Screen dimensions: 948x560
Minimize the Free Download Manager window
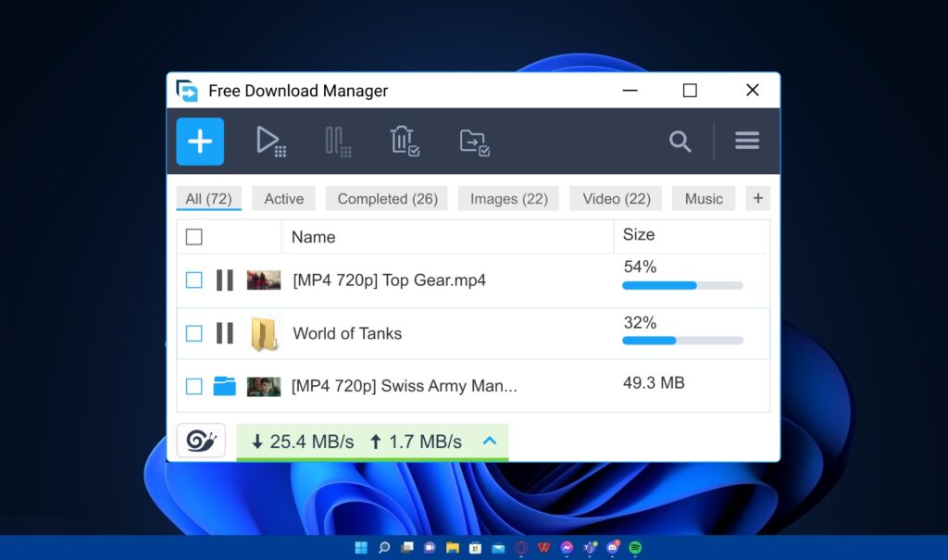pyautogui.click(x=630, y=91)
